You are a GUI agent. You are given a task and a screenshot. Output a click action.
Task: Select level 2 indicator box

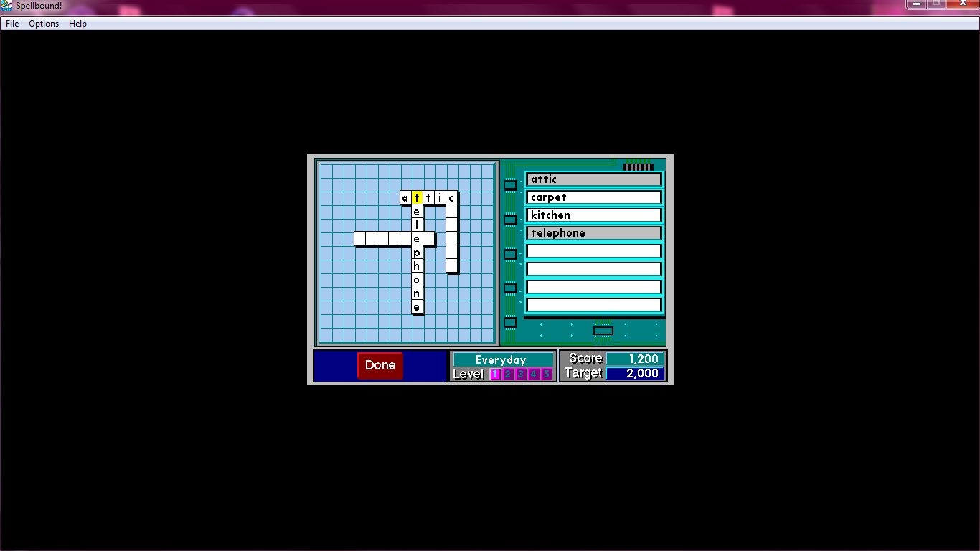(508, 374)
